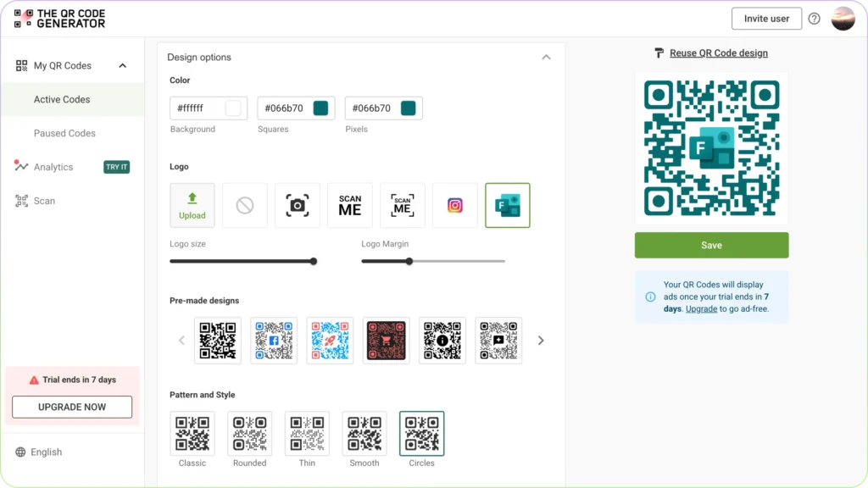Select the Instagram logo option
This screenshot has width=868, height=488.
click(x=455, y=205)
